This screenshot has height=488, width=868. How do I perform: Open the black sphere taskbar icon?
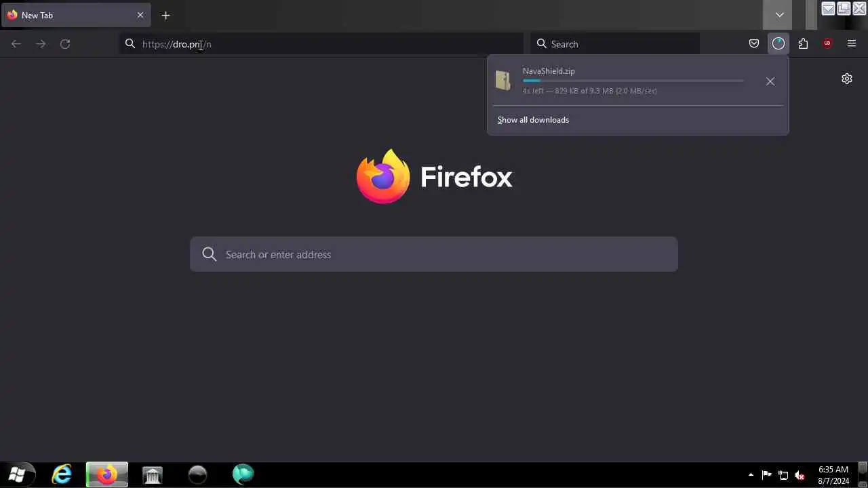tap(197, 474)
